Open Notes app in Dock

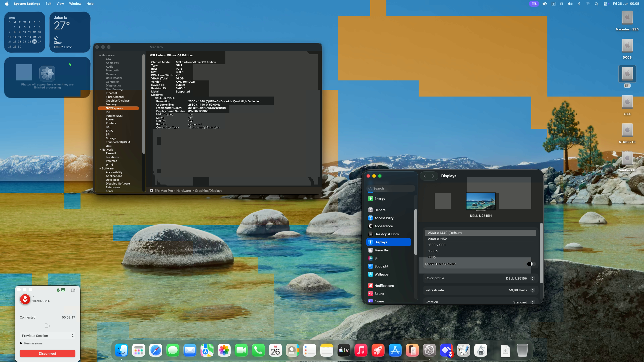(x=327, y=350)
